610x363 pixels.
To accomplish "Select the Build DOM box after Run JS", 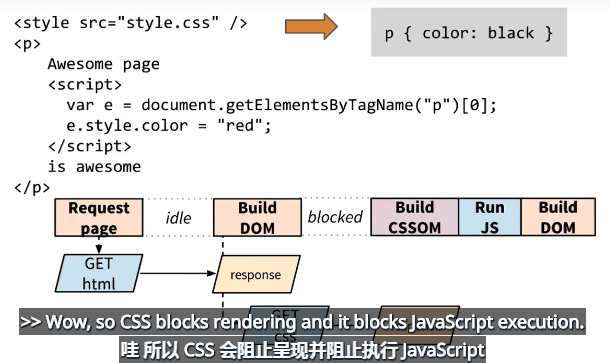I will click(x=558, y=217).
